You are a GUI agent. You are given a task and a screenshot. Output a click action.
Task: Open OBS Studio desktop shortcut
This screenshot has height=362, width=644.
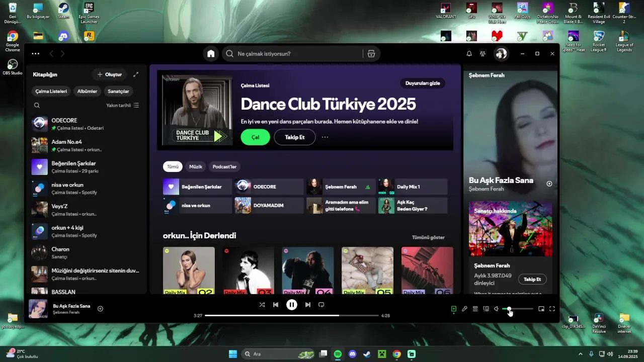[x=13, y=67]
